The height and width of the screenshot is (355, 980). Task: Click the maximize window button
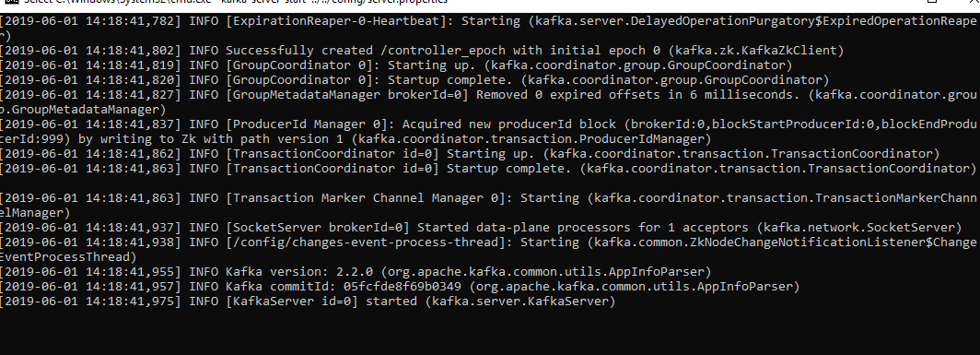[931, 2]
